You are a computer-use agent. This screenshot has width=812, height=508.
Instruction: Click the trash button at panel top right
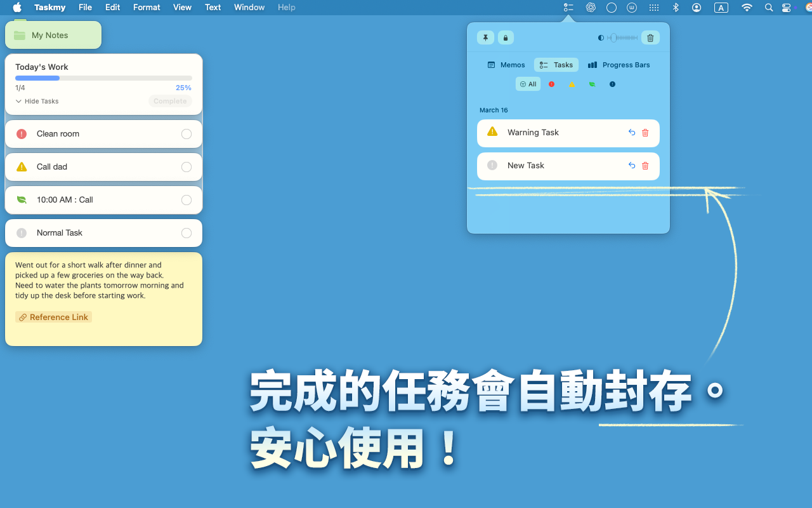[650, 37]
